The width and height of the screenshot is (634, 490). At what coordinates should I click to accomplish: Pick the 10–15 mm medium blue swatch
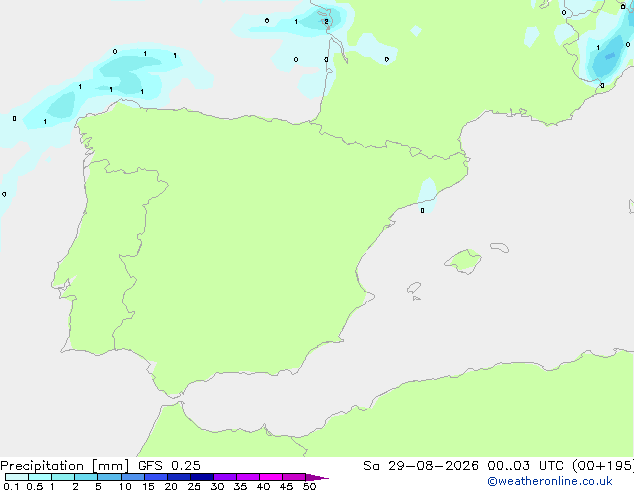coord(132,477)
